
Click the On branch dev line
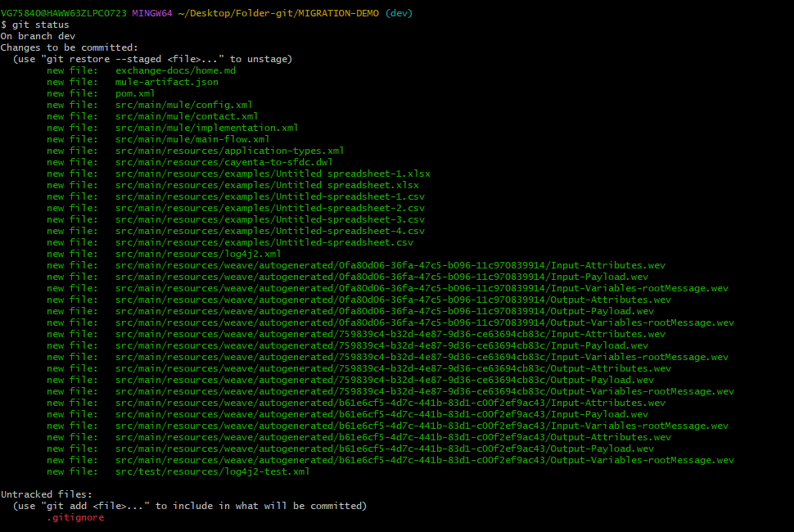coord(38,36)
